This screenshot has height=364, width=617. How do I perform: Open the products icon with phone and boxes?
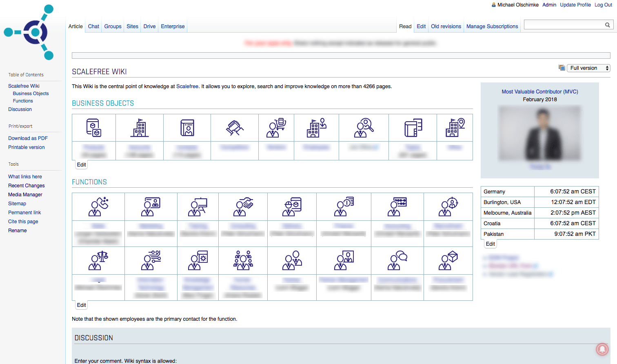[x=94, y=128]
